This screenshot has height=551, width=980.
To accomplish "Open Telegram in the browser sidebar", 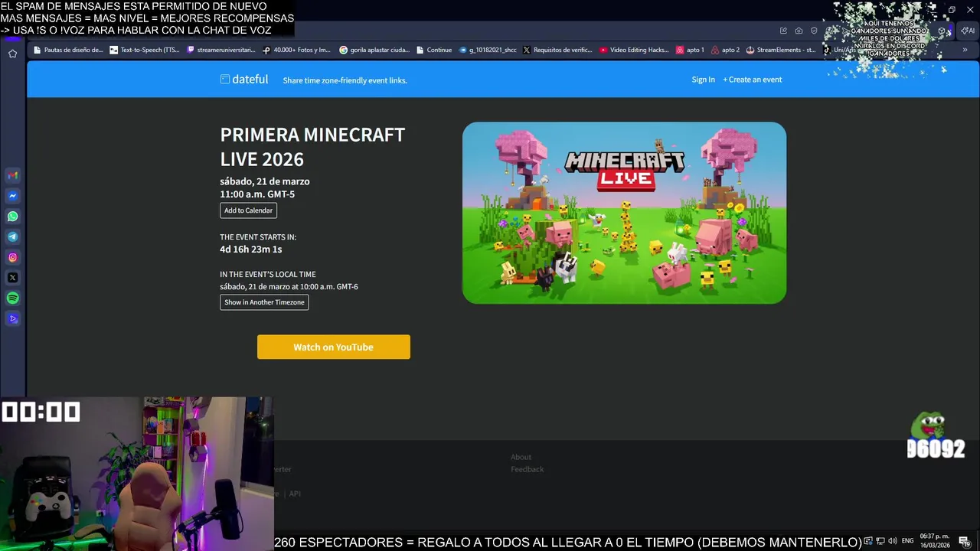I will tap(13, 237).
